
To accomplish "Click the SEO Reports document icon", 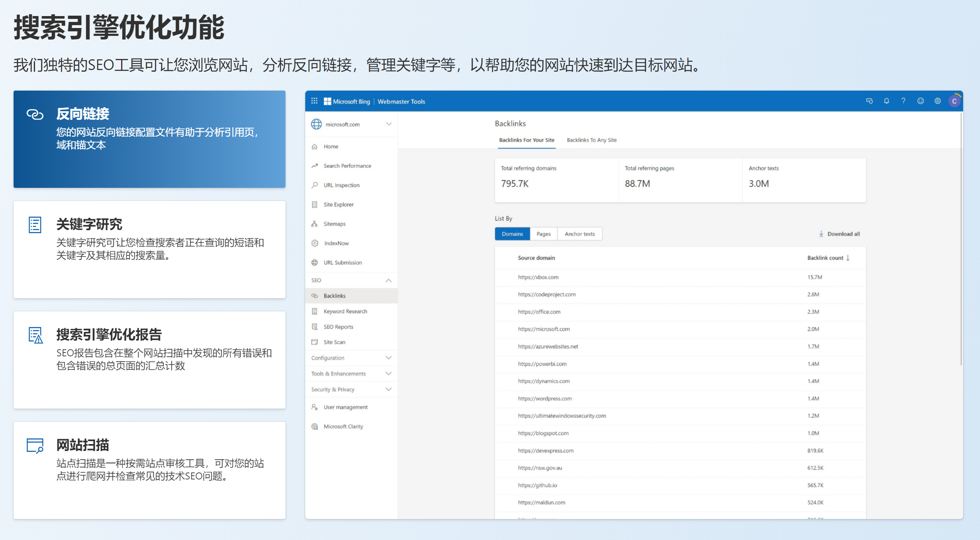I will click(x=315, y=327).
